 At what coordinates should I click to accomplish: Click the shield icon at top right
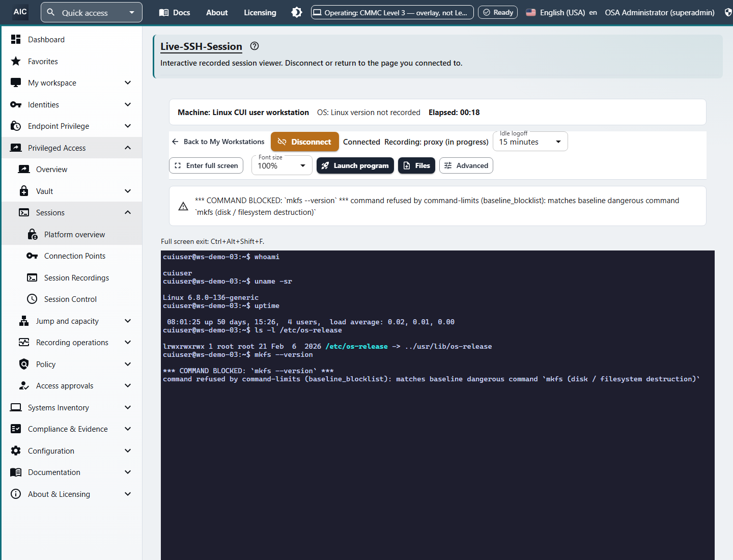pyautogui.click(x=728, y=12)
